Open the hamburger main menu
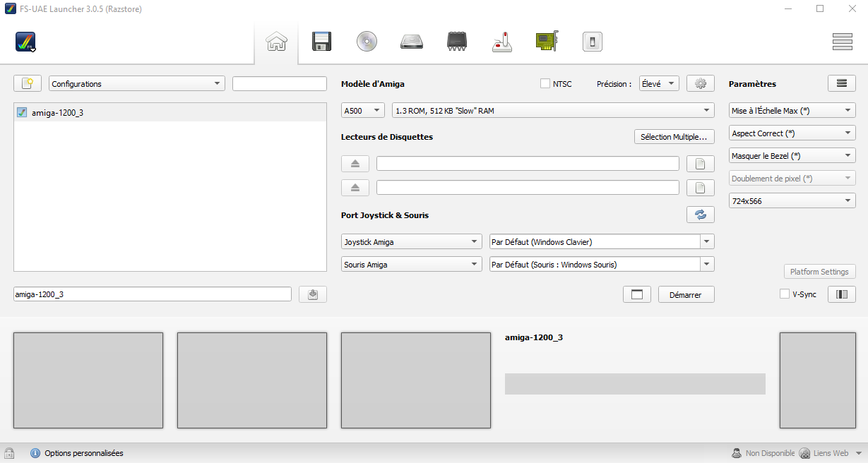The width and height of the screenshot is (868, 463). click(842, 42)
